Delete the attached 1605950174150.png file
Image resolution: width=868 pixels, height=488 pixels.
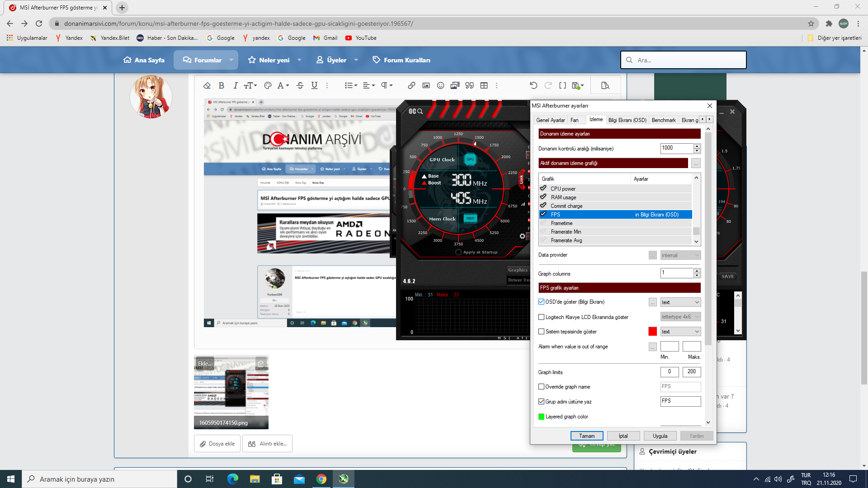(261, 364)
